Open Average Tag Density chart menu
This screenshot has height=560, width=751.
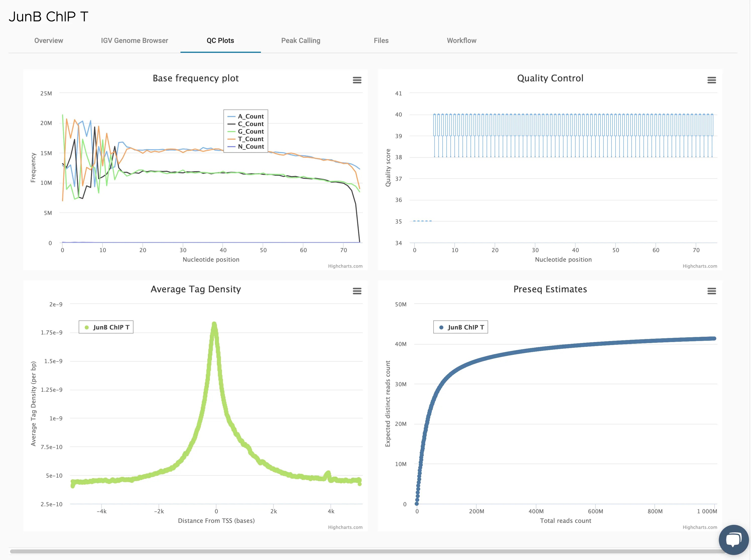pos(357,291)
